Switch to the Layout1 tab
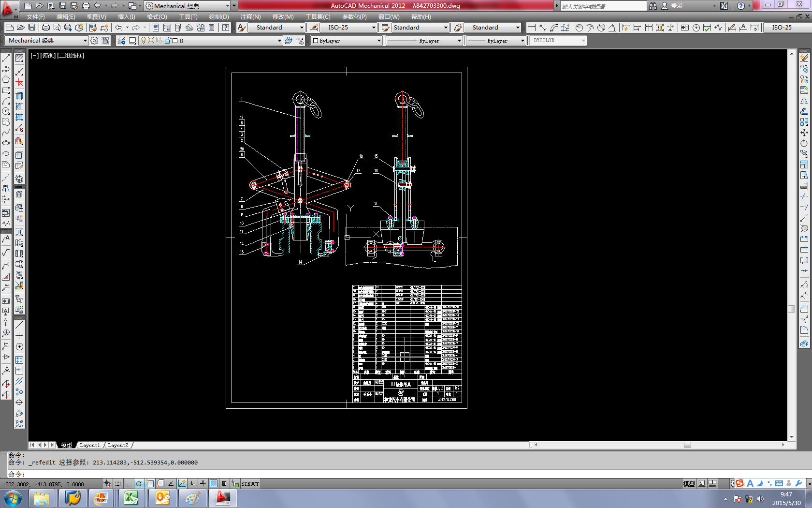This screenshot has height=508, width=812. pyautogui.click(x=90, y=445)
